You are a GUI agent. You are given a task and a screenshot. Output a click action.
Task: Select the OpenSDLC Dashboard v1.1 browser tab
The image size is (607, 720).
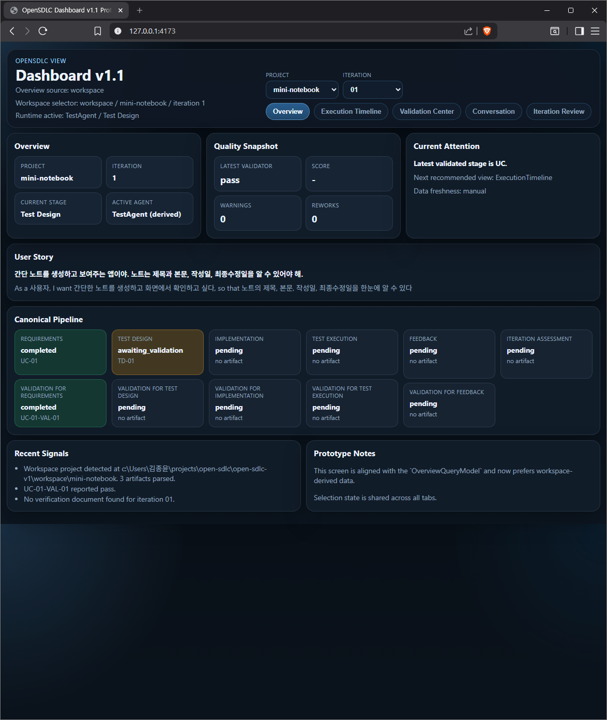67,10
